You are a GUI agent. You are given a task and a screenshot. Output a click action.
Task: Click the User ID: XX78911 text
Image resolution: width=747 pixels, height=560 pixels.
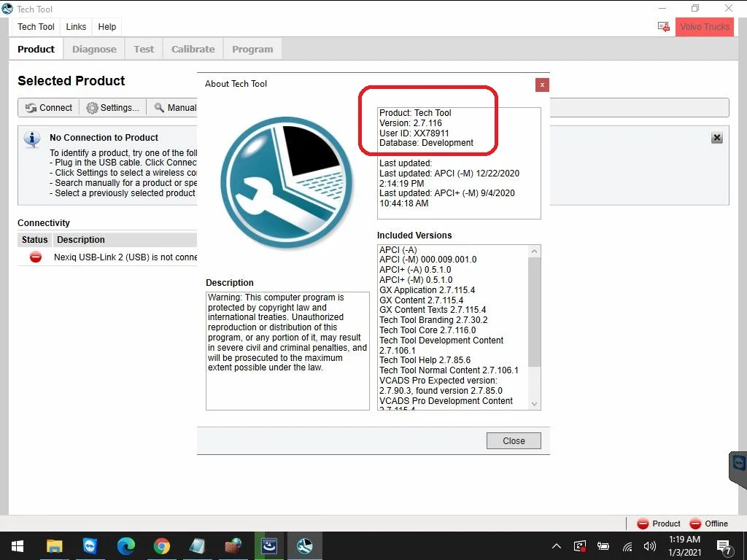click(x=414, y=133)
